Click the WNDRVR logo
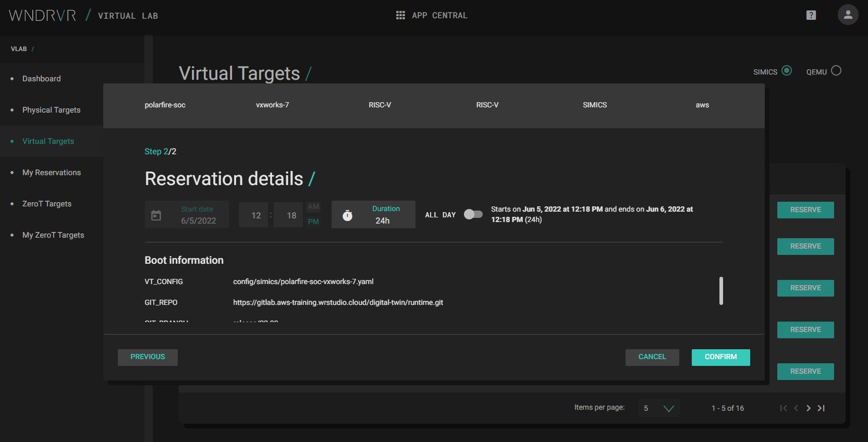868x442 pixels. tap(43, 16)
